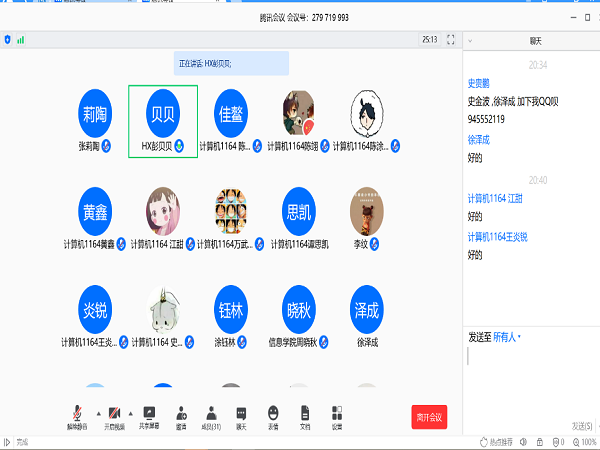Click the 腾讯会议 会议号 279 719 993 title

tap(304, 18)
